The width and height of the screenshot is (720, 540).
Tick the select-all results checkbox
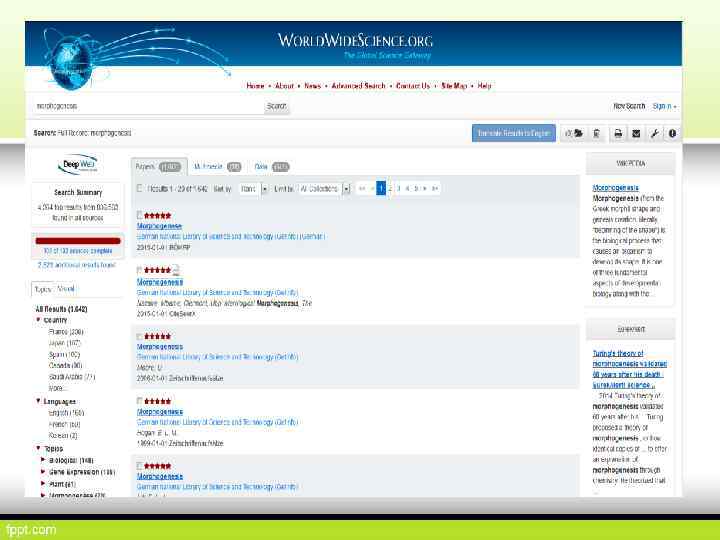point(140,188)
